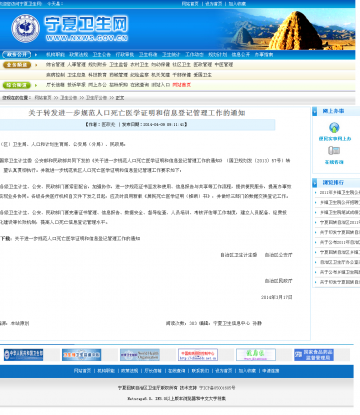The image size is (360, 415).
Task: Open ranking item 乡镇卫生院公开招聘
Action: 340,202
